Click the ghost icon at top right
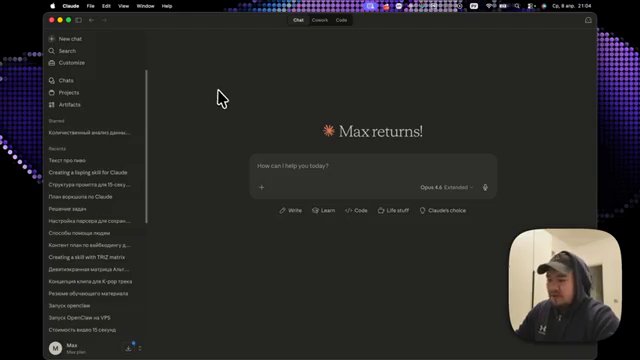 point(588,20)
